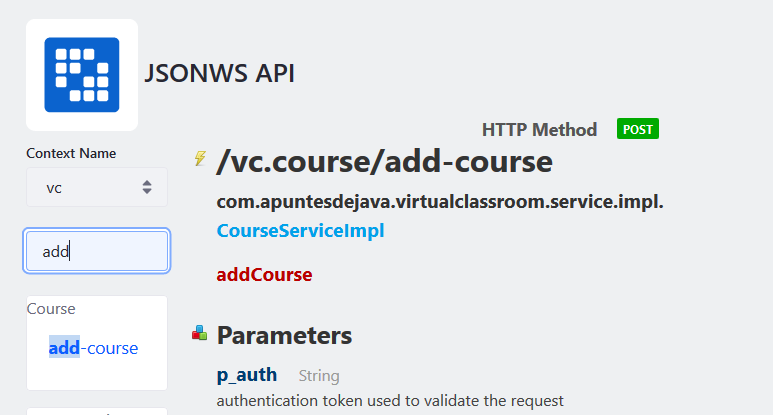
Task: Select the Course section heading
Action: click(51, 309)
